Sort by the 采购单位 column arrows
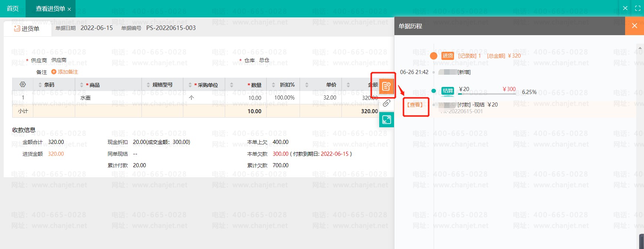 pos(190,85)
